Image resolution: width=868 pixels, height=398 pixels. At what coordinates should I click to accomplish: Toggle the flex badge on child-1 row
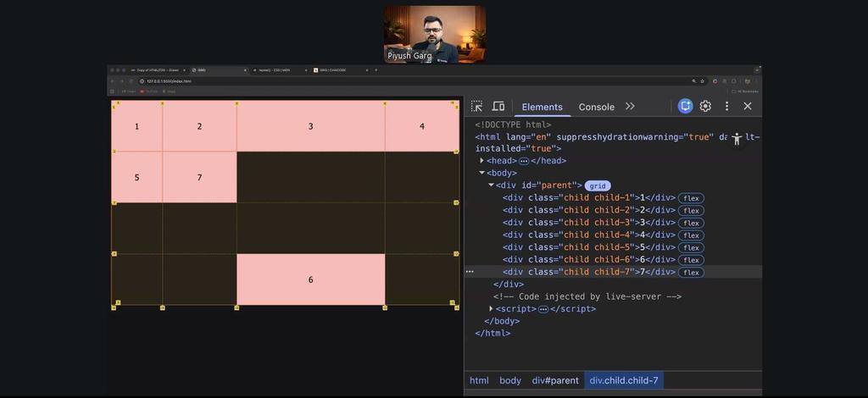tap(691, 198)
